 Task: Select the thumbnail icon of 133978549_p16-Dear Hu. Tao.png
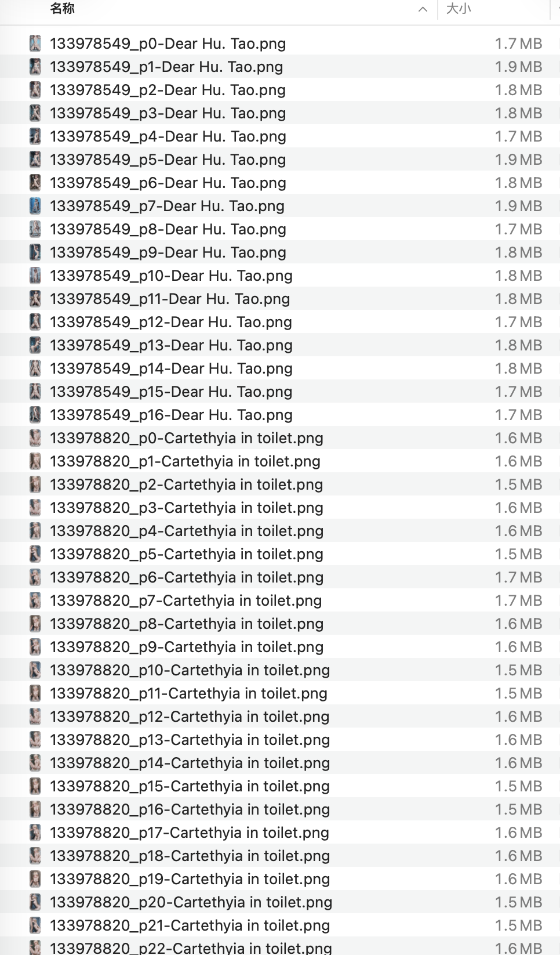[x=35, y=415]
